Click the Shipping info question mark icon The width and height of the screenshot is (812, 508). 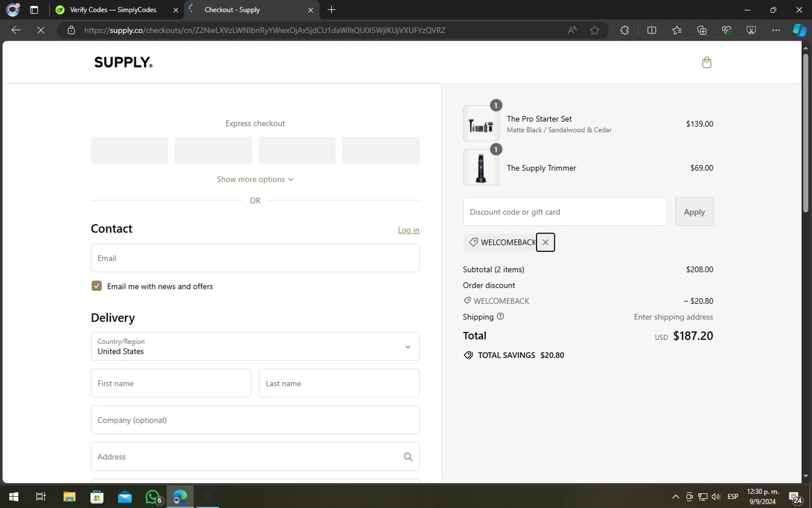pyautogui.click(x=500, y=316)
